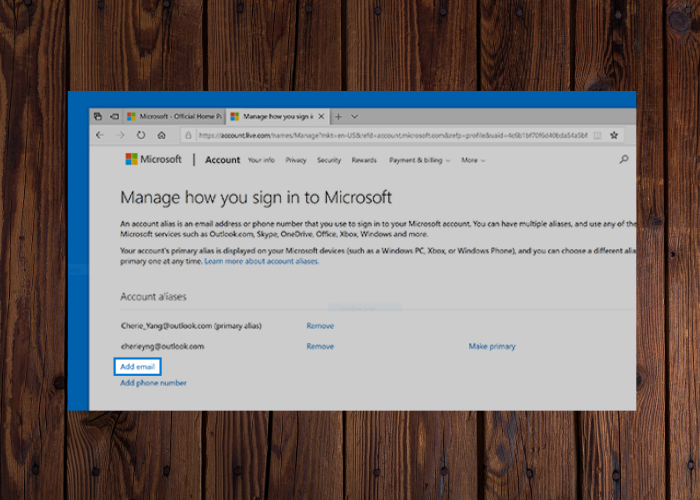
Task: Click the lock icon in address bar
Action: tap(188, 135)
